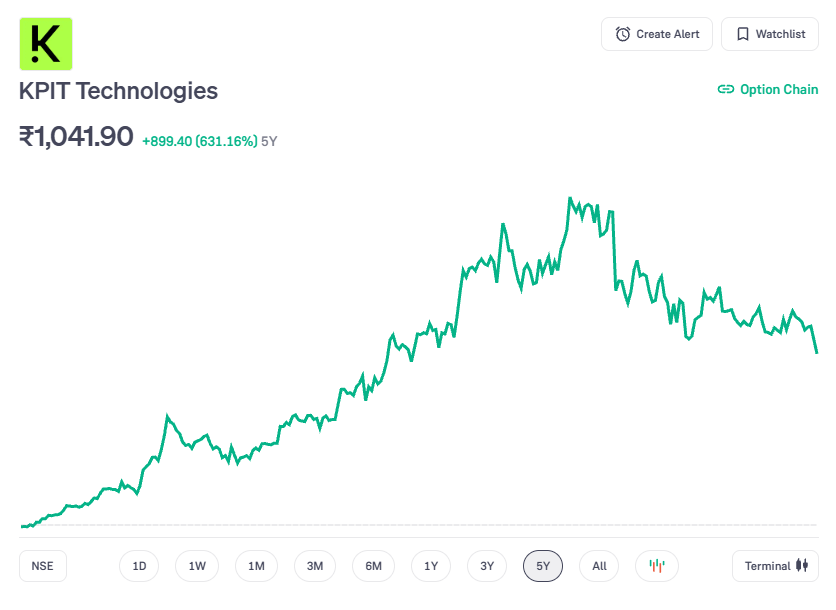This screenshot has height=610, width=836.
Task: Select the 1D time range
Action: pyautogui.click(x=139, y=566)
